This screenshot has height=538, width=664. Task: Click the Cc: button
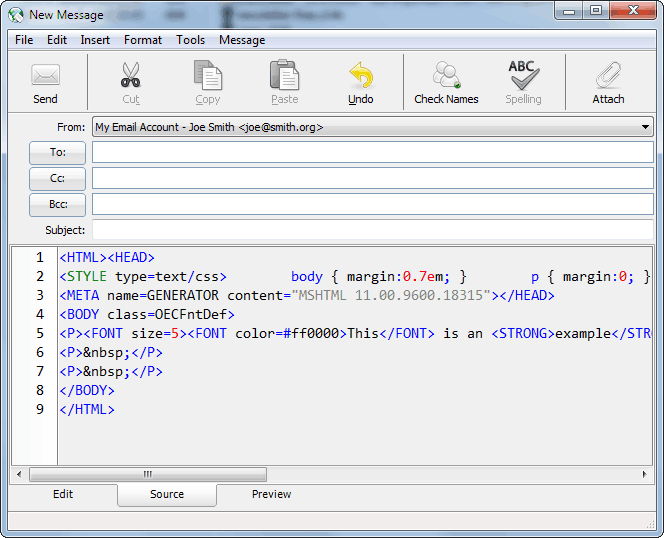tap(57, 178)
